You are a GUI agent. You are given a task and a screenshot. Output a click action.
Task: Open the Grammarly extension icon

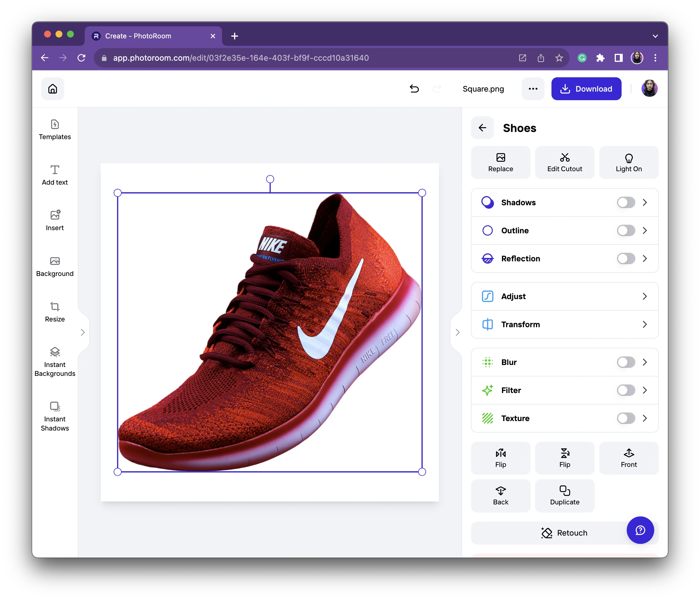582,58
